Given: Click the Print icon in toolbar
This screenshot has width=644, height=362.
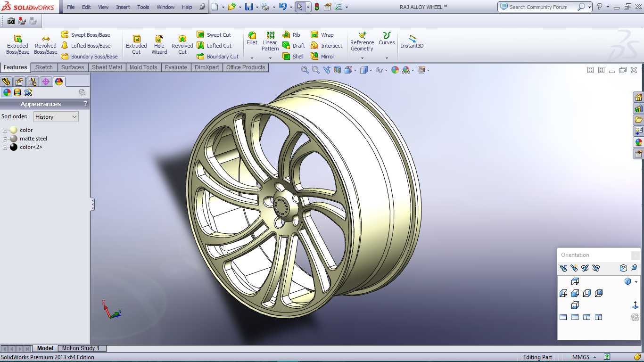Looking at the screenshot, I should pyautogui.click(x=266, y=7).
